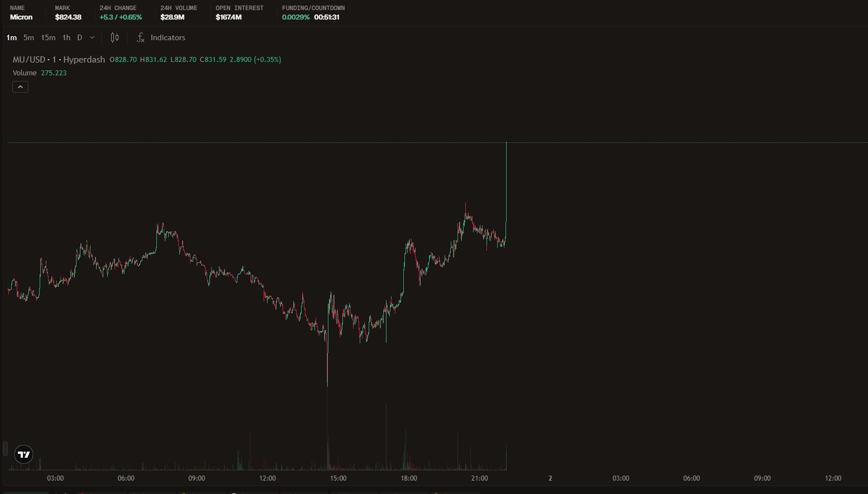
Task: Select the 15m timeframe
Action: pos(48,37)
